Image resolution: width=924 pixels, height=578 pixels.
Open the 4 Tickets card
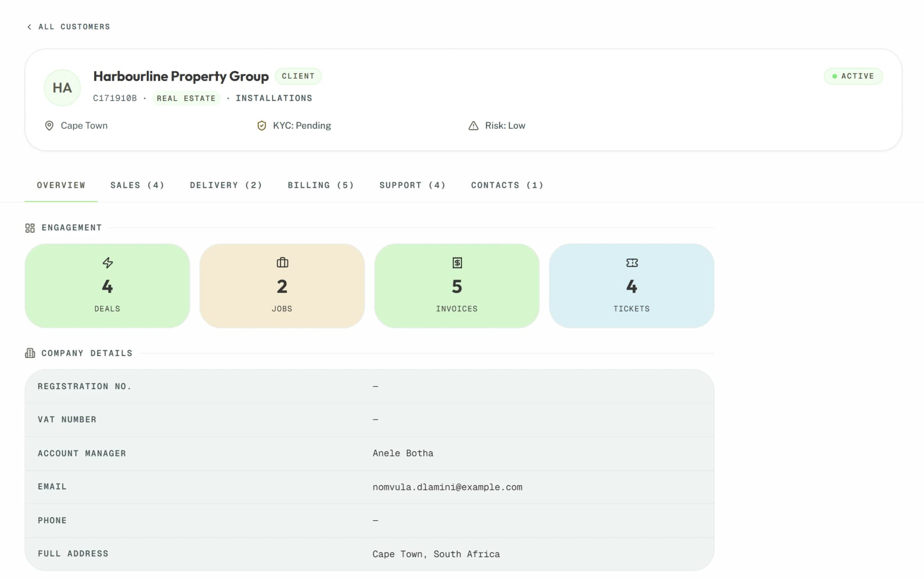coord(632,286)
